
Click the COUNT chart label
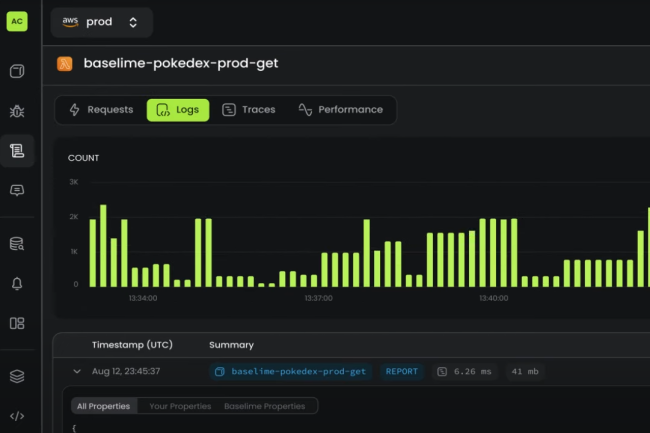pyautogui.click(x=83, y=158)
